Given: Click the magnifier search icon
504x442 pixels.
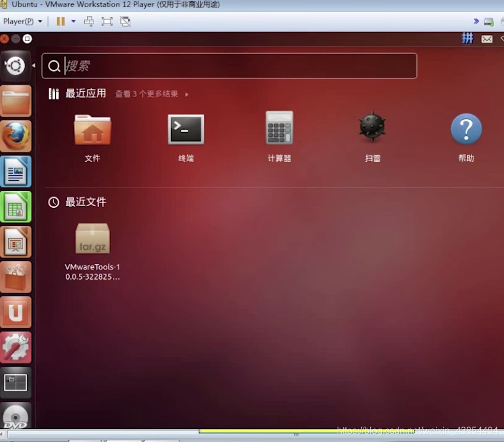Looking at the screenshot, I should (x=54, y=66).
